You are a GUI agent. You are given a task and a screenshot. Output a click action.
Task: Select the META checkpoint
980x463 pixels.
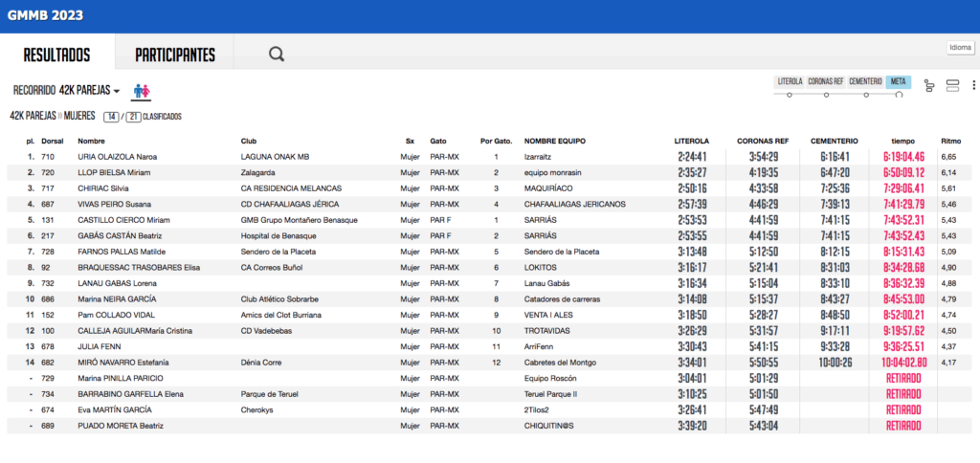click(898, 81)
